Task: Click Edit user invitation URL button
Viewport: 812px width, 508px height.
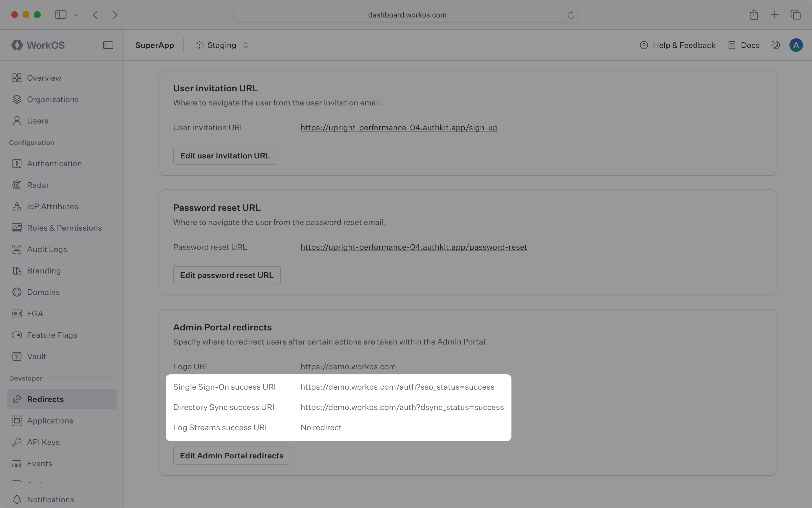Action: (x=225, y=156)
